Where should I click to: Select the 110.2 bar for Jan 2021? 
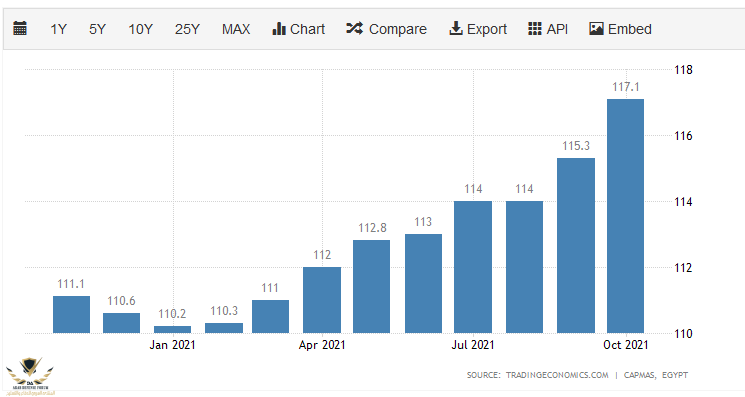tap(172, 330)
